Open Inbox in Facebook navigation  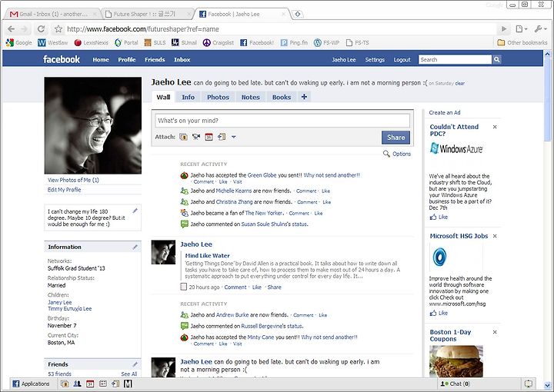point(182,60)
